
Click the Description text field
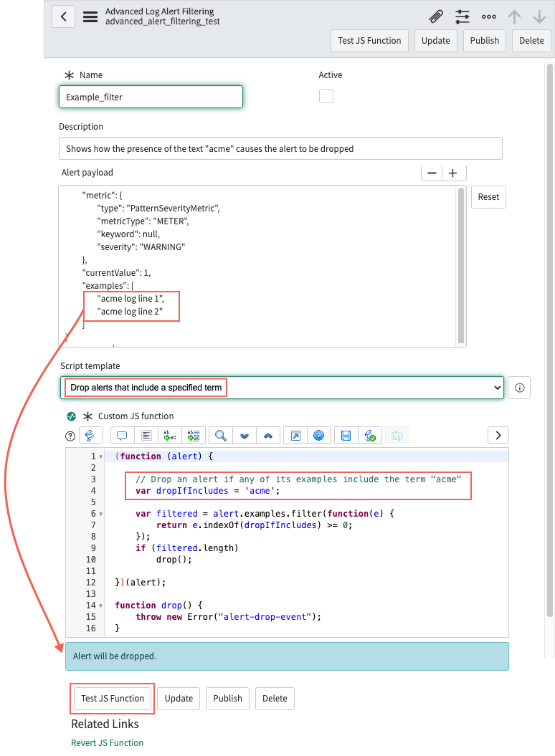[280, 148]
